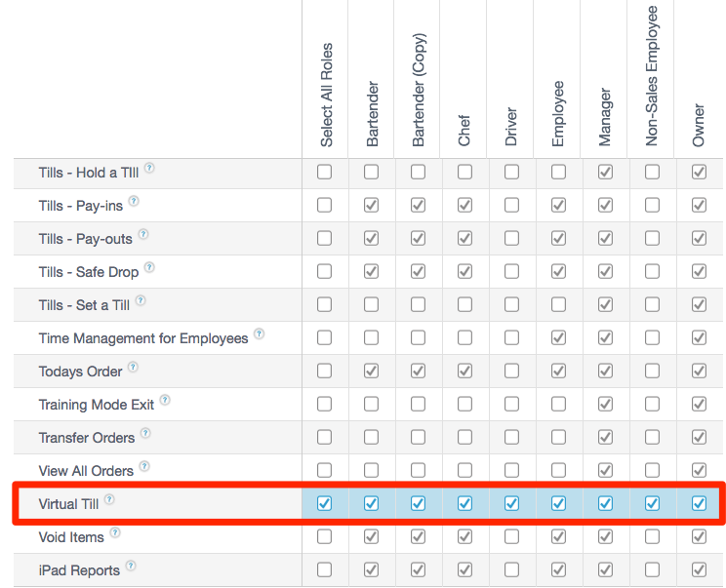Enable Transfer Orders for Employee role
The height and width of the screenshot is (588, 726).
tap(558, 437)
